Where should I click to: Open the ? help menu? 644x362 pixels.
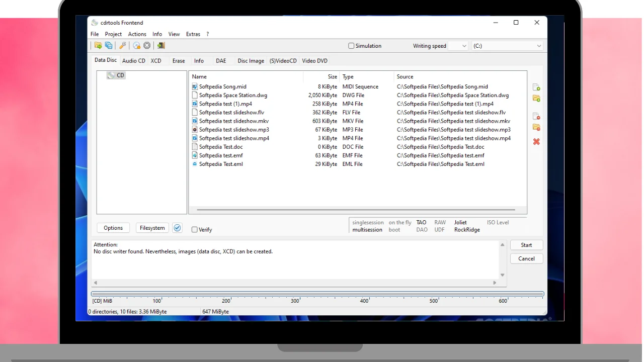[207, 34]
